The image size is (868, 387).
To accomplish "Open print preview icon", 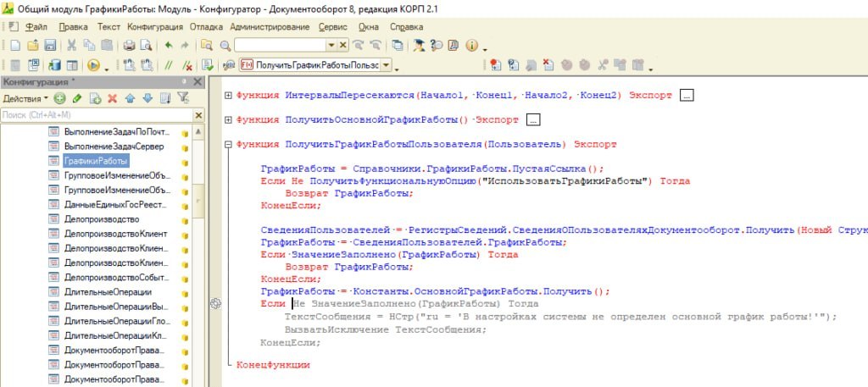I will (146, 46).
